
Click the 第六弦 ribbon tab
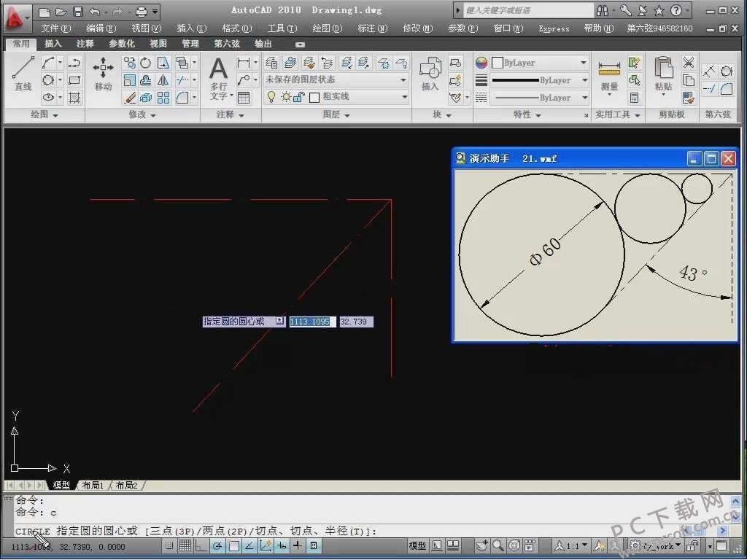[x=227, y=44]
